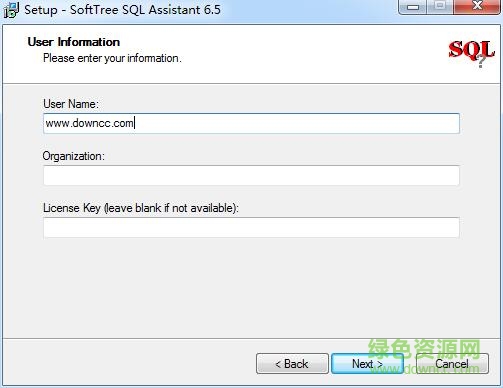Click the "User Information" heading
This screenshot has width=503, height=388.
click(74, 42)
